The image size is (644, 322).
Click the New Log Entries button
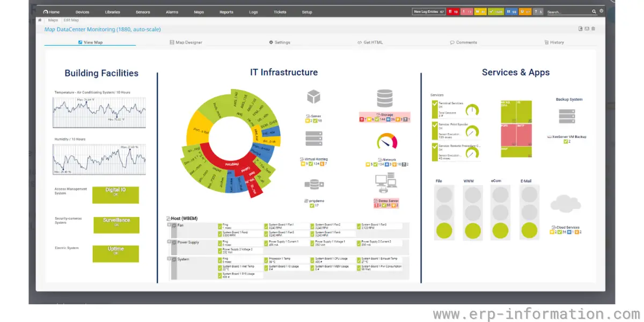tap(428, 11)
